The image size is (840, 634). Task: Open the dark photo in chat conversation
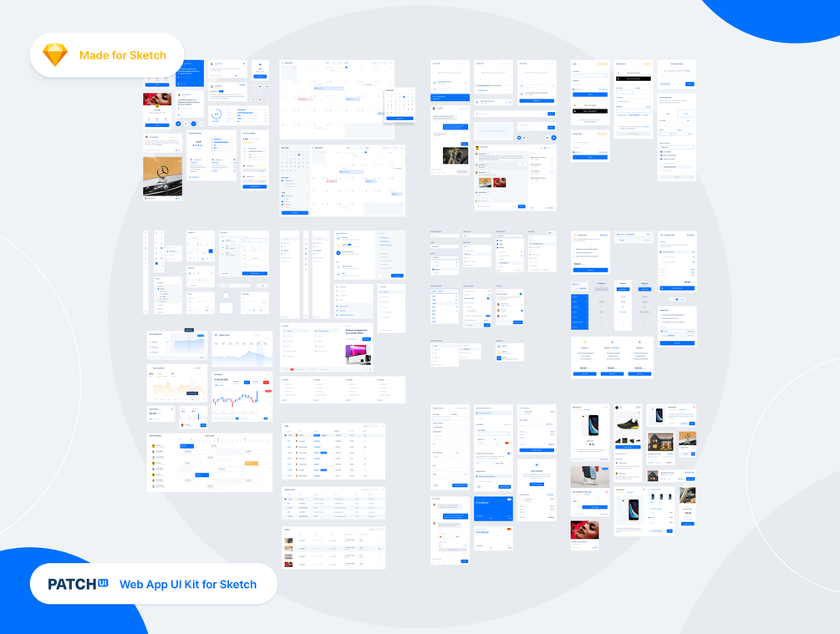tap(456, 155)
